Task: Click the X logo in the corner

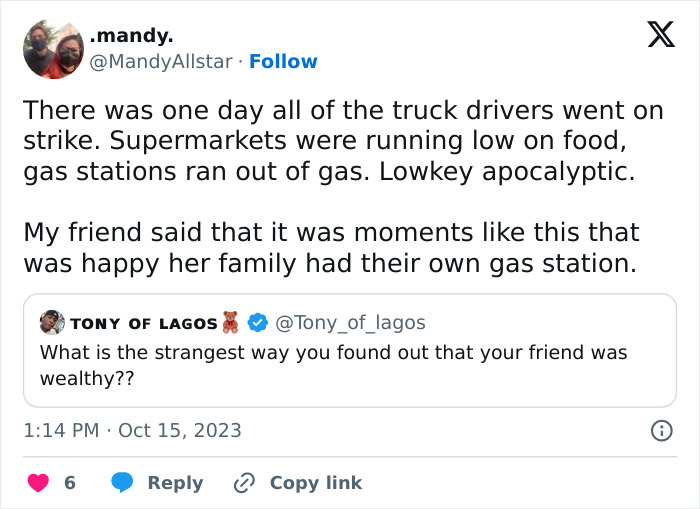Action: (x=660, y=36)
